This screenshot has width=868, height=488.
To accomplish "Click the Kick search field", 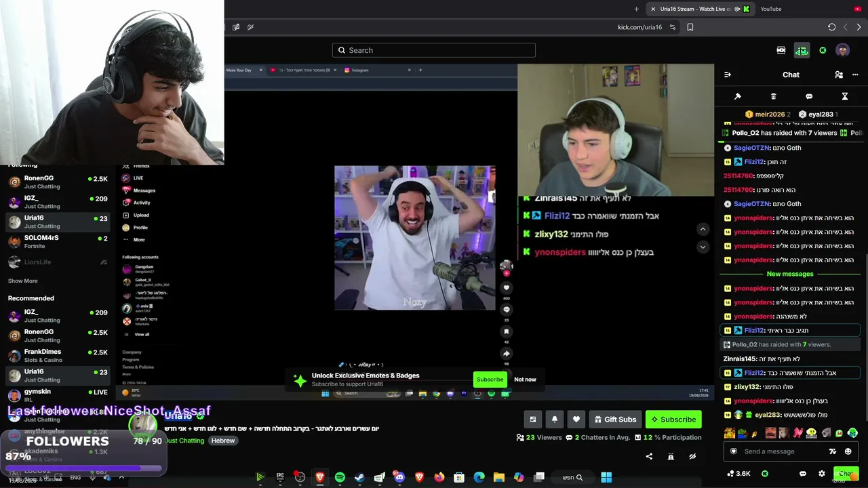I will tap(434, 50).
